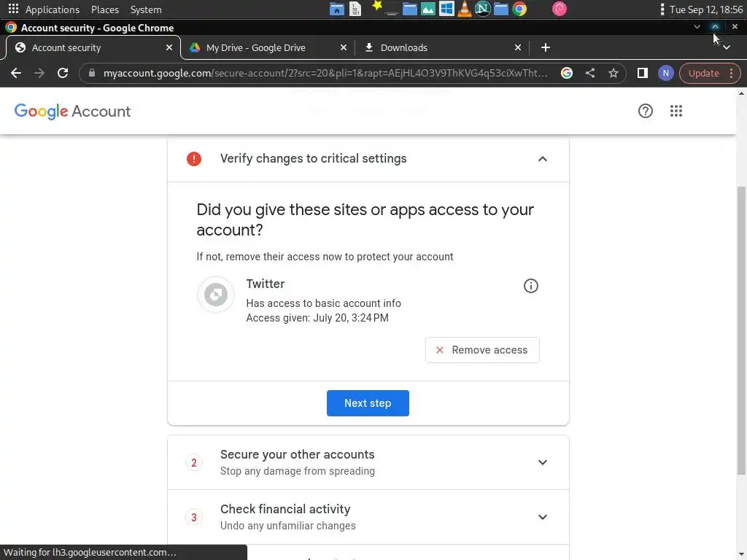Screen dimensions: 747x560
Task: Expand Secure your other accounts
Action: point(542,462)
